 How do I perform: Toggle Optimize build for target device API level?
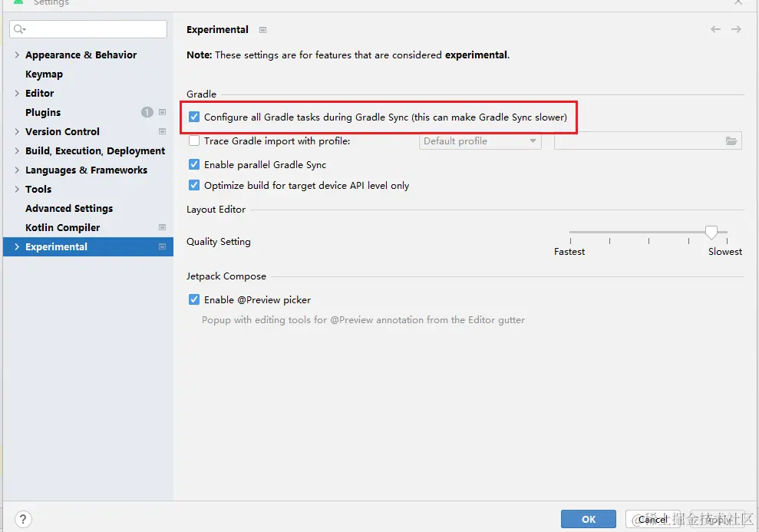[194, 186]
